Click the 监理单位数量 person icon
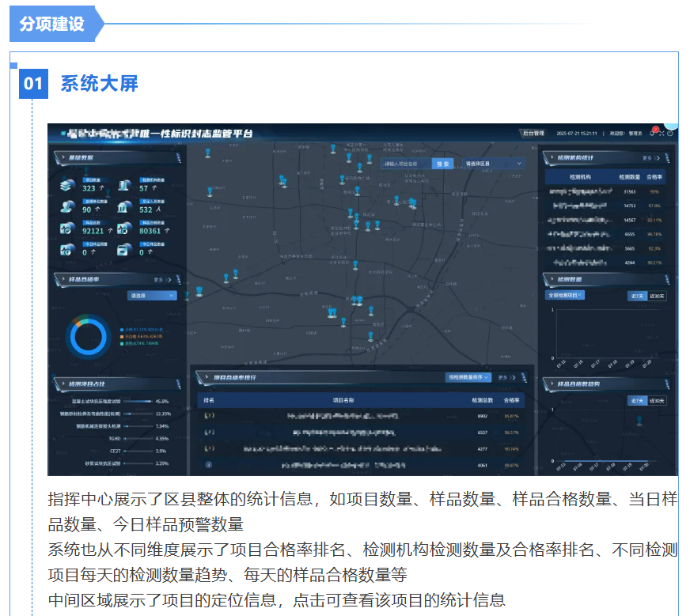Image resolution: width=690 pixels, height=616 pixels. click(67, 207)
